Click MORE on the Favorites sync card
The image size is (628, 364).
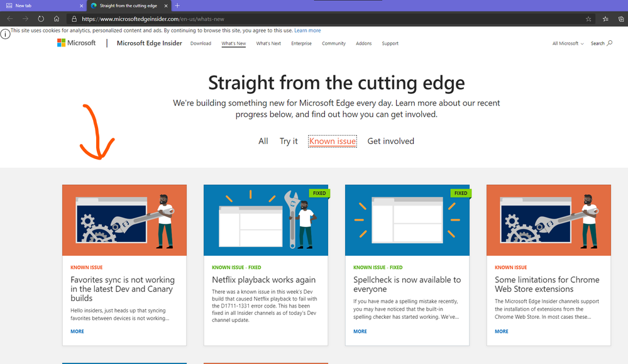point(77,331)
